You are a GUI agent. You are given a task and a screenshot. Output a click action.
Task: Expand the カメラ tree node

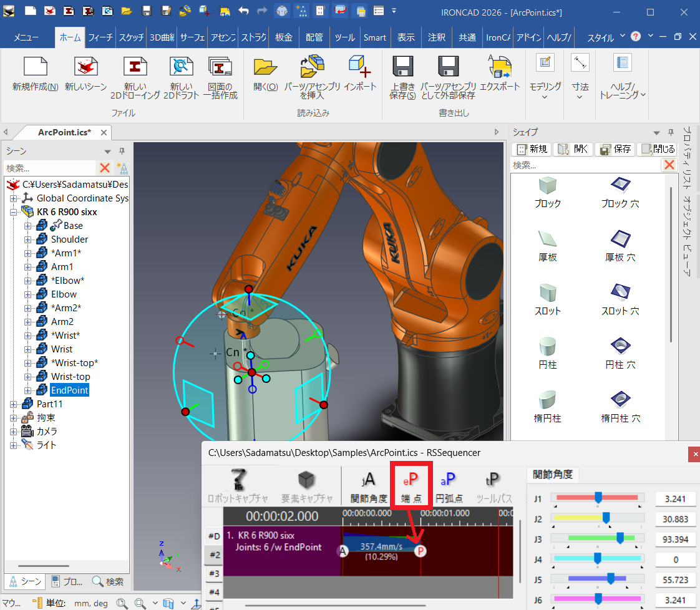(x=13, y=432)
